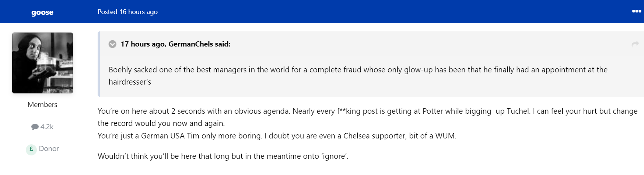The image size is (644, 175).
Task: Click the Donor pound badge icon
Action: 31,149
